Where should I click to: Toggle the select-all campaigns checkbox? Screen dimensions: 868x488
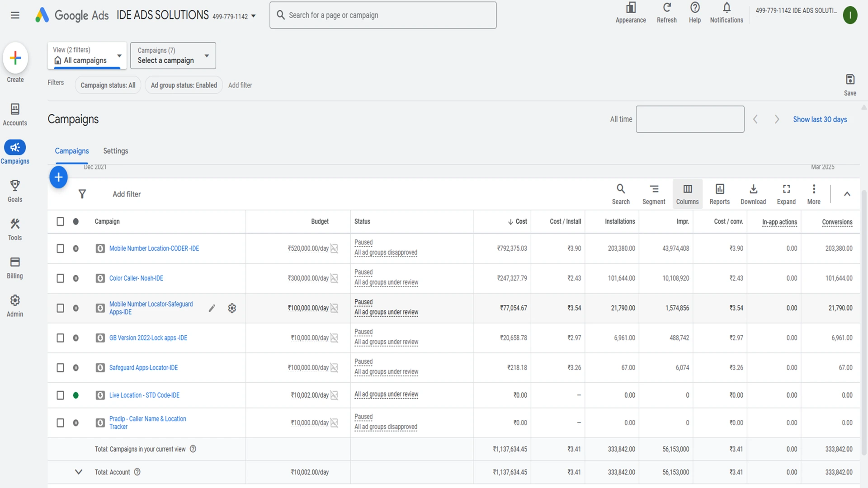(x=60, y=221)
